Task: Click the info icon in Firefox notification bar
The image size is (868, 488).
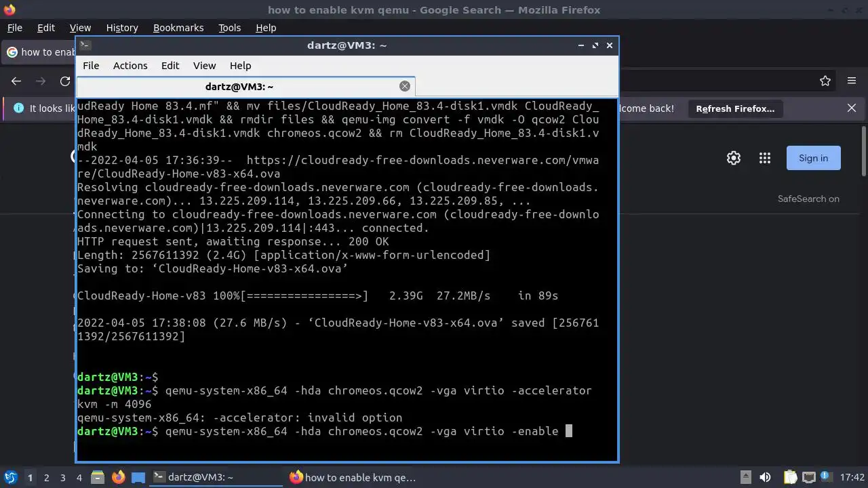Action: [x=18, y=108]
